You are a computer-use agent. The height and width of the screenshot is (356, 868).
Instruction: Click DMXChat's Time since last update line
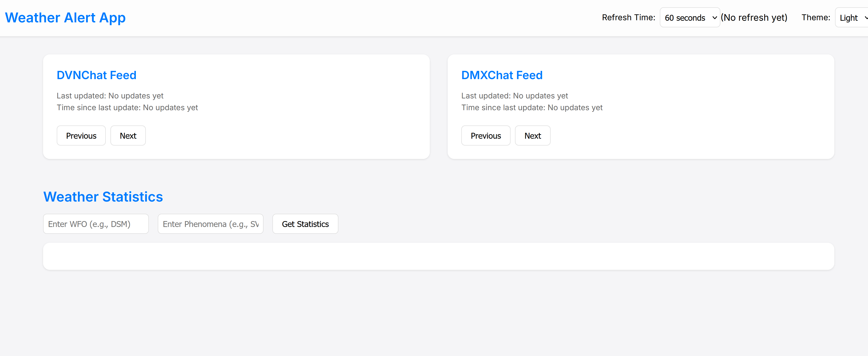click(x=532, y=107)
